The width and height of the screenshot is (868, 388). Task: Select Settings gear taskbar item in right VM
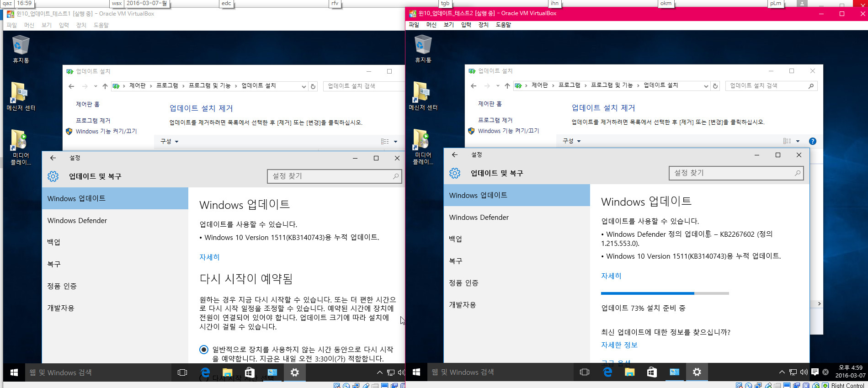pos(697,372)
